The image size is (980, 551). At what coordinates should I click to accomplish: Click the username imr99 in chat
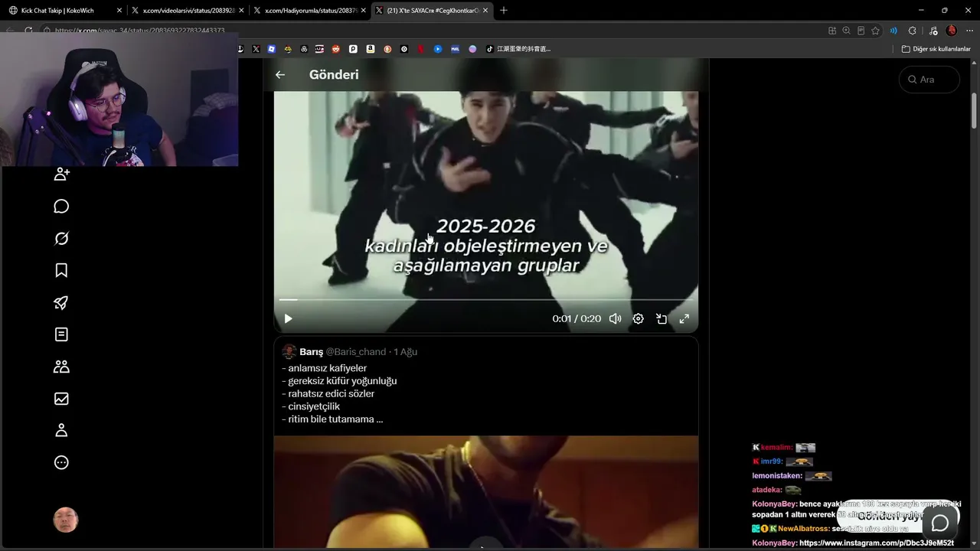[771, 461]
